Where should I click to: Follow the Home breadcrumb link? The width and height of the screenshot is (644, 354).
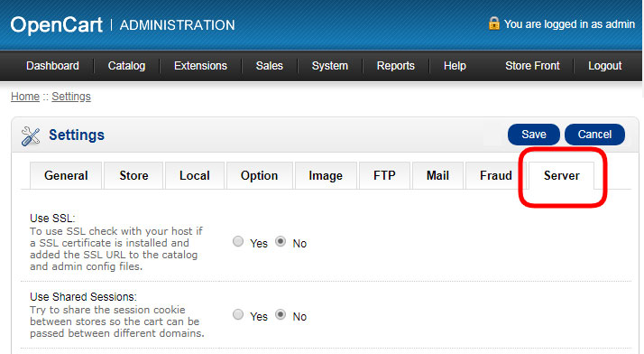tap(25, 97)
